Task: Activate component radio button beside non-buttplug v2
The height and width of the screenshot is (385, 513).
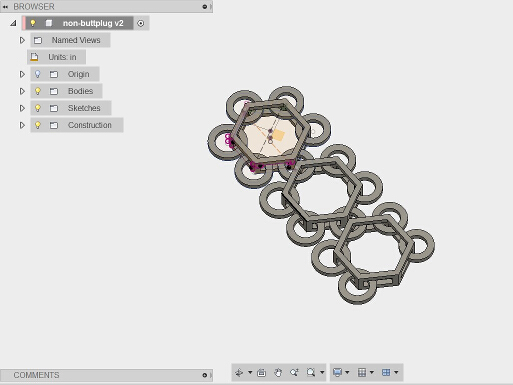Action: 141,23
